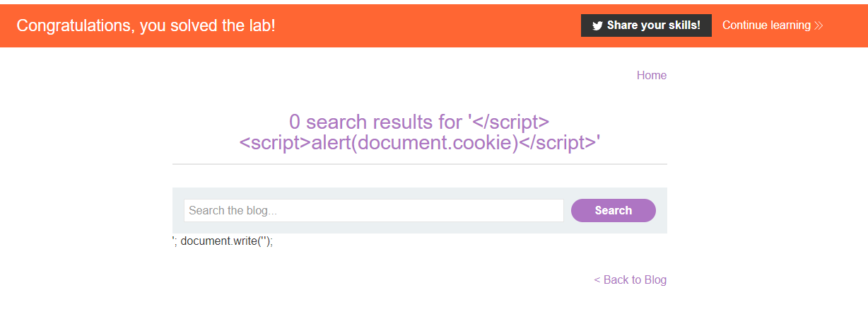The width and height of the screenshot is (868, 317).
Task: Click the purple Search button
Action: (614, 210)
